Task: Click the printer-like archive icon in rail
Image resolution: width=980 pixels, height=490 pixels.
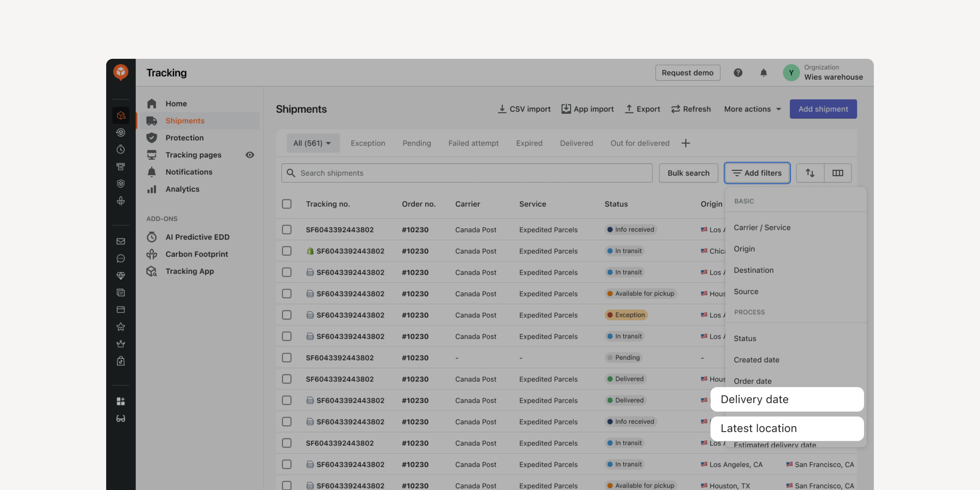Action: tap(121, 167)
